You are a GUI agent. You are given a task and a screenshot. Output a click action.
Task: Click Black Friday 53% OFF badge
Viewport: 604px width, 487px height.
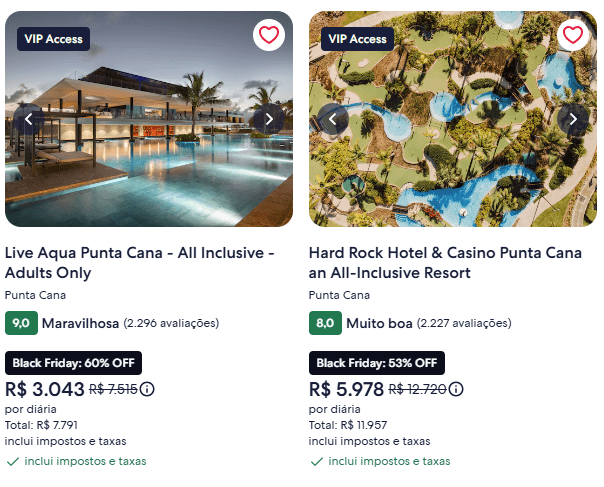tap(377, 362)
